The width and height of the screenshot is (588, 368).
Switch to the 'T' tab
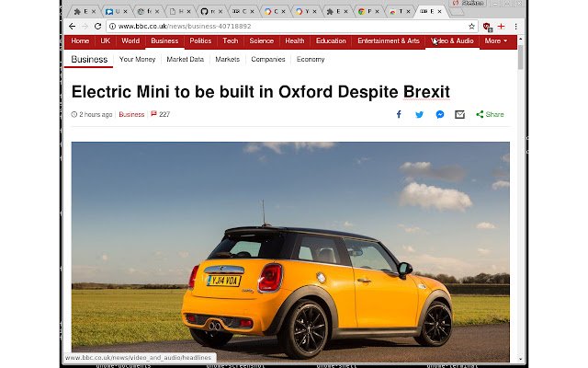point(400,12)
